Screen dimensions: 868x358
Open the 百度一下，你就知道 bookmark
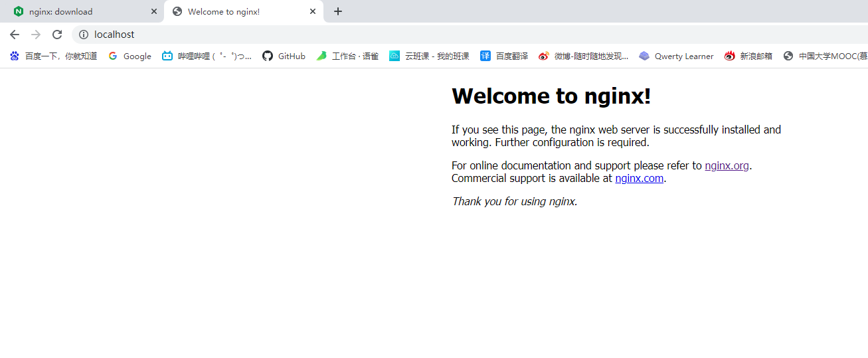click(53, 56)
